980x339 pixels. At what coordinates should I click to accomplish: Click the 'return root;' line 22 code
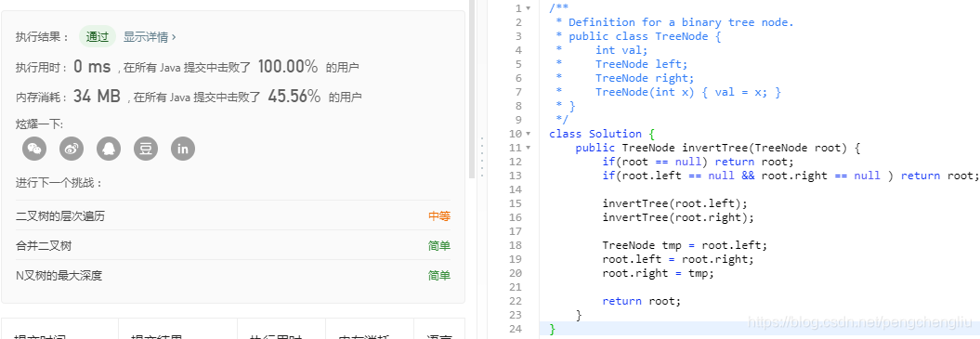click(x=641, y=301)
